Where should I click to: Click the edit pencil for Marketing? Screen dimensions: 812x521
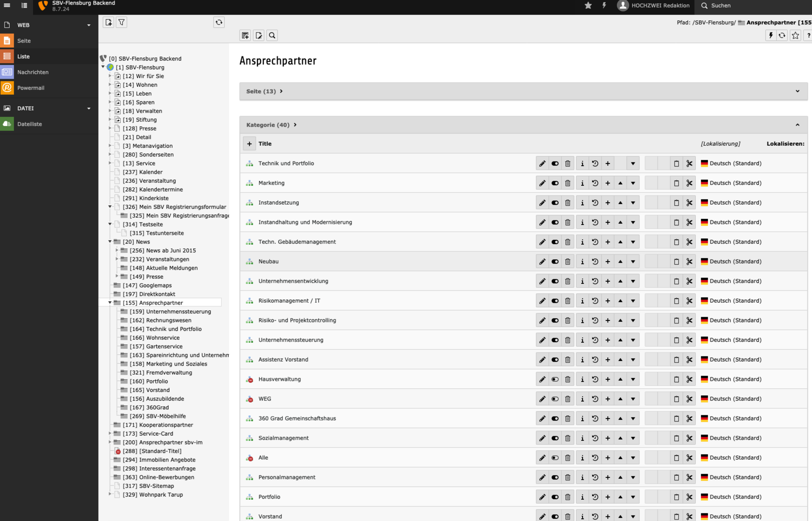542,183
